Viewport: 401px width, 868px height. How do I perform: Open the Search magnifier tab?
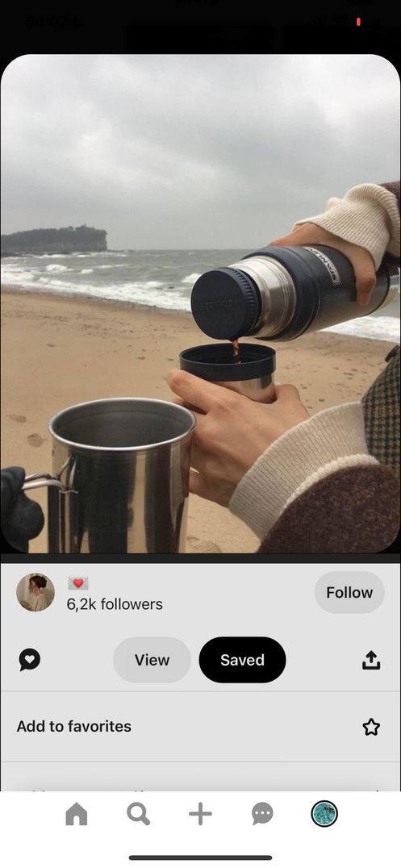[139, 814]
